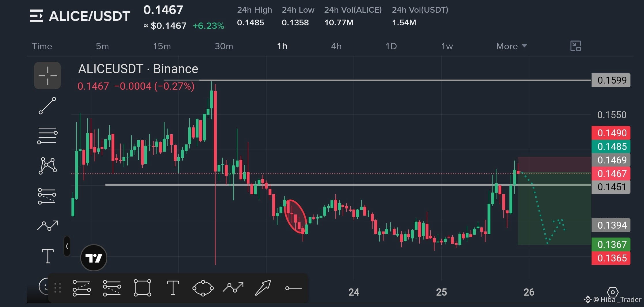Switch to the 30m timeframe
This screenshot has height=307, width=644.
[x=224, y=46]
